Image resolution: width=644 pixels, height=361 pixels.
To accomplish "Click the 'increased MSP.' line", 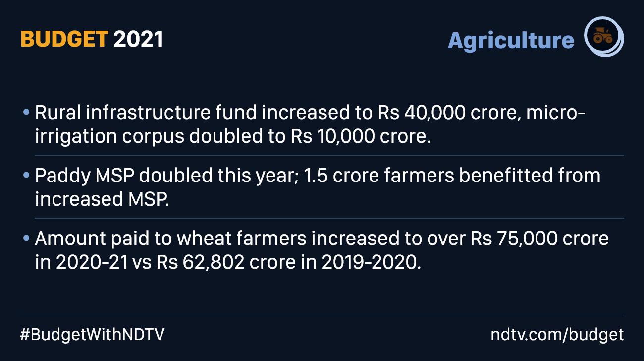I will pos(102,199).
